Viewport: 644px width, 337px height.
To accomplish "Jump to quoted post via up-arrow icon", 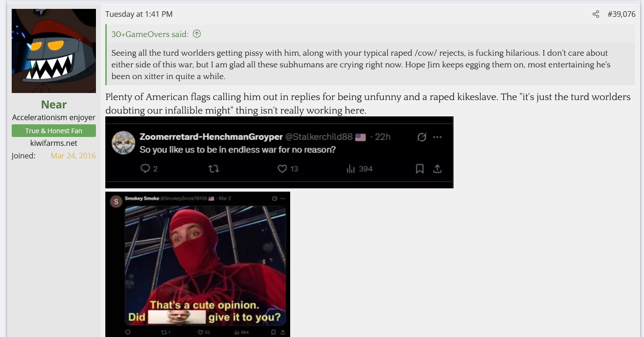I will point(197,34).
